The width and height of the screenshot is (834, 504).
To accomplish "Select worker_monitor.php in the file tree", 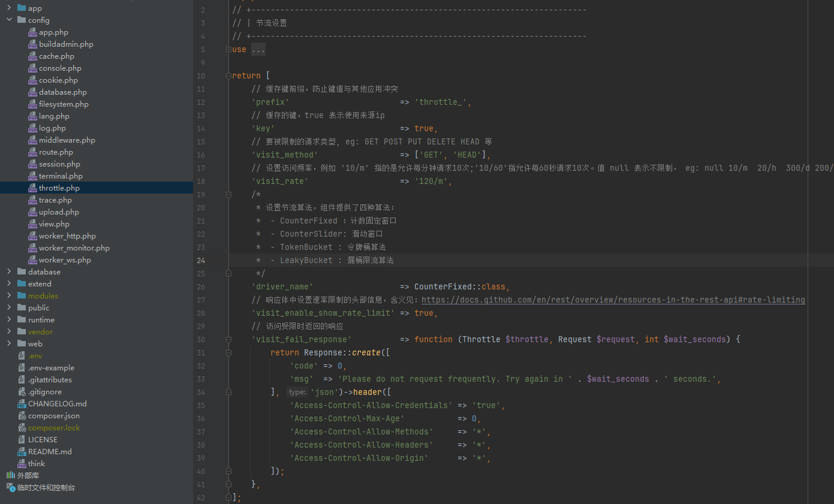I will pos(74,248).
